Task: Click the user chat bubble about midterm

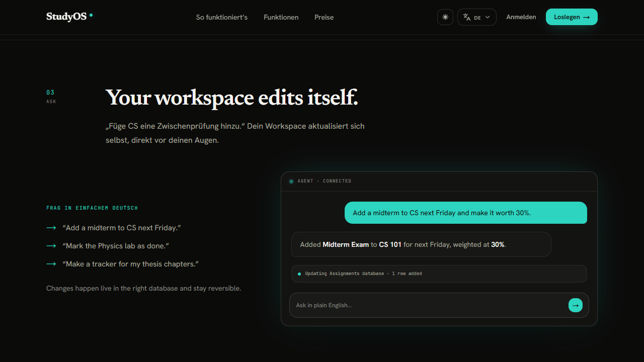Action: pyautogui.click(x=466, y=213)
